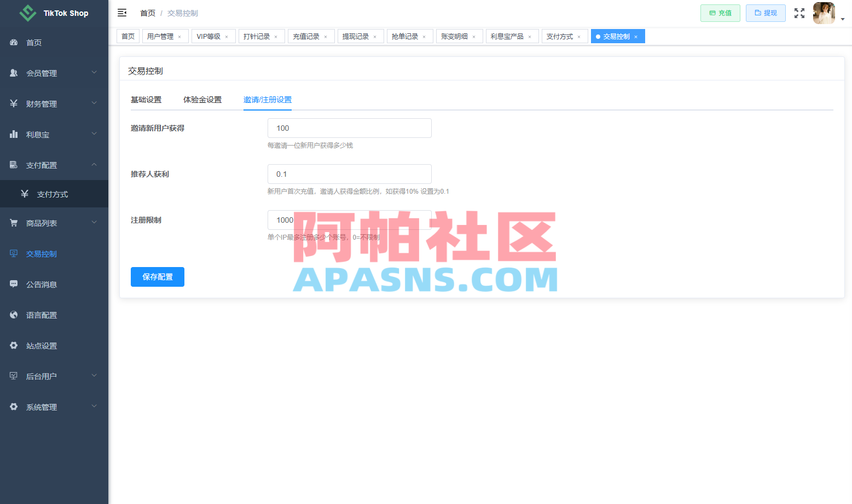Open the avatar dropdown caret
The width and height of the screenshot is (852, 504).
pos(843,19)
